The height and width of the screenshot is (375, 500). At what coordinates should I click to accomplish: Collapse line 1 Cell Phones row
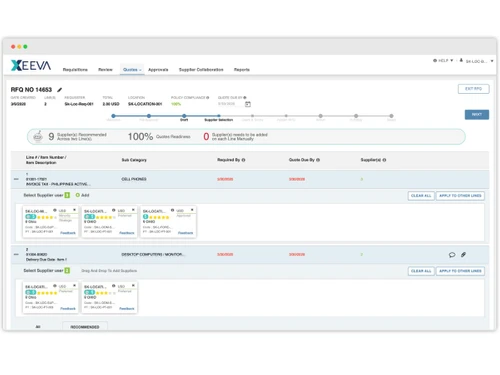pos(16,179)
